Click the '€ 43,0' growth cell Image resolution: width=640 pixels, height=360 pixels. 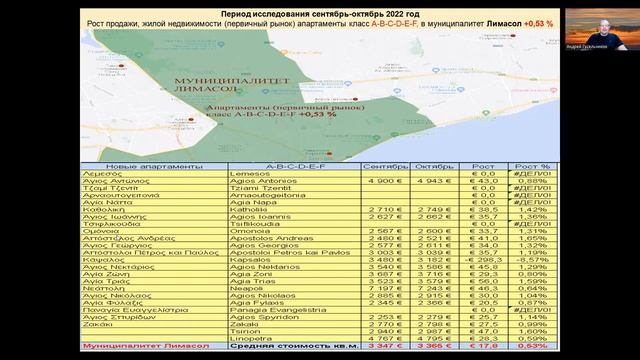tap(484, 181)
